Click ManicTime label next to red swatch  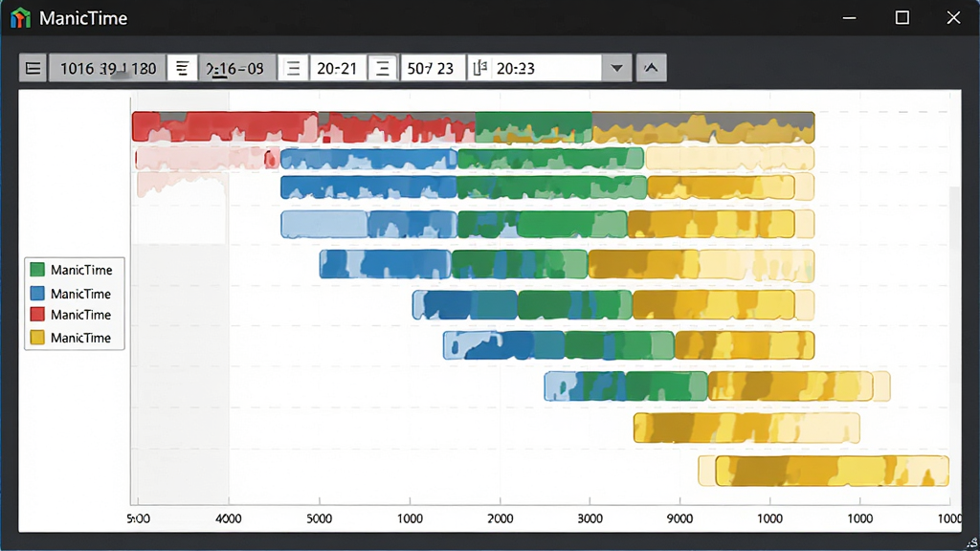[x=80, y=314]
